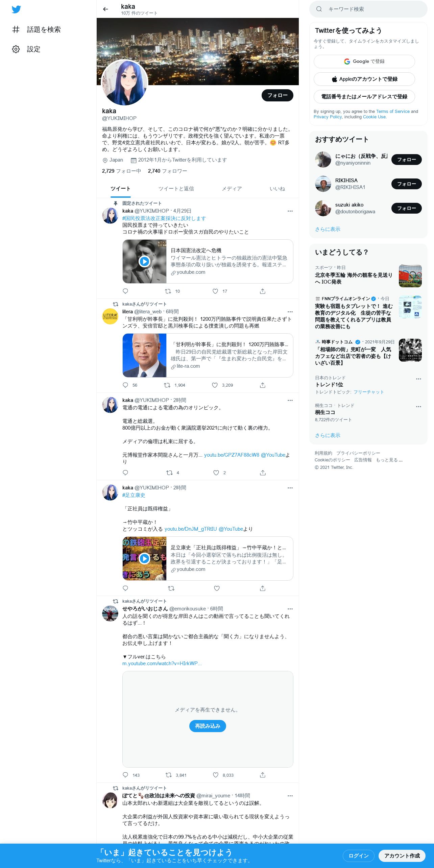Image resolution: width=434 pixels, height=868 pixels.
Task: Go back using the arrow beside kaka
Action: (105, 9)
